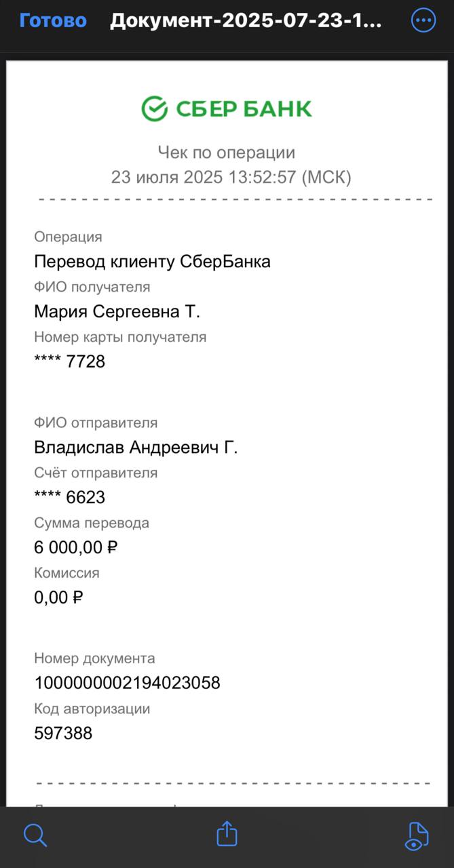Tap the search magnifier icon

35,835
